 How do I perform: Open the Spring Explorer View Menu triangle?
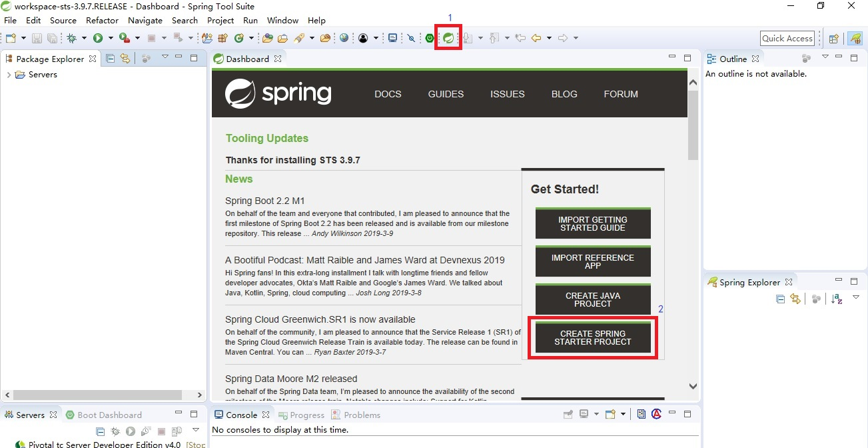(x=857, y=297)
